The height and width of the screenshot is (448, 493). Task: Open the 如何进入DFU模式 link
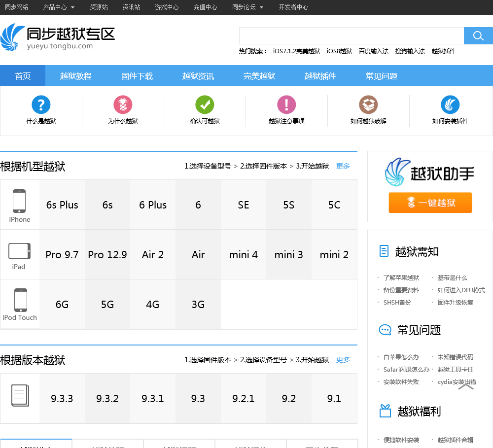point(461,290)
